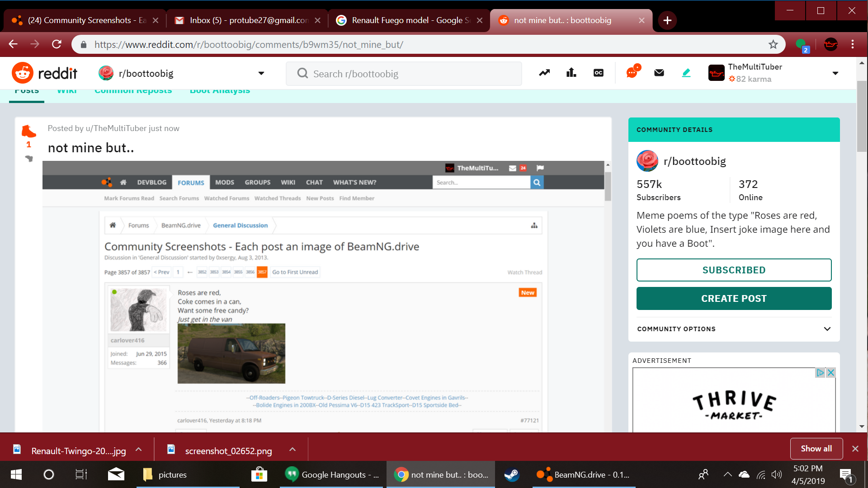Viewport: 868px width, 488px height.
Task: Open the TheMultiTuber user menu dropdown
Action: pos(835,73)
